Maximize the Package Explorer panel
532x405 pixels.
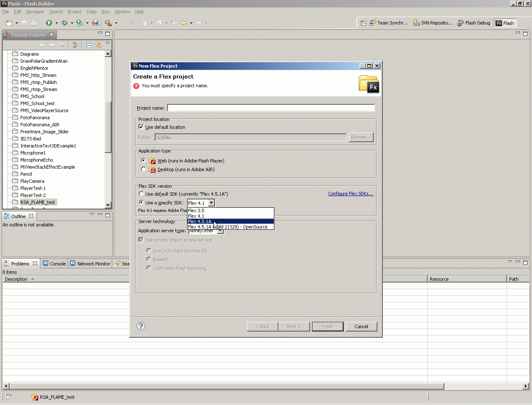108,33
